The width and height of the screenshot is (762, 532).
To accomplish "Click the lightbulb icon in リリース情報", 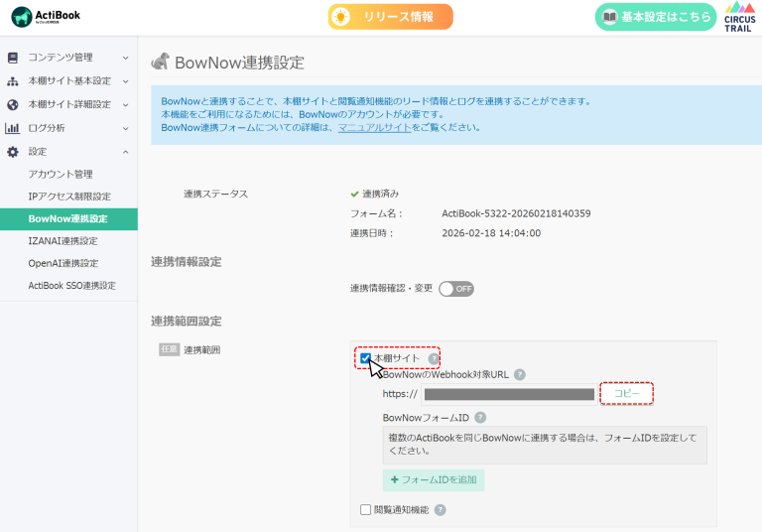I will pos(341,17).
